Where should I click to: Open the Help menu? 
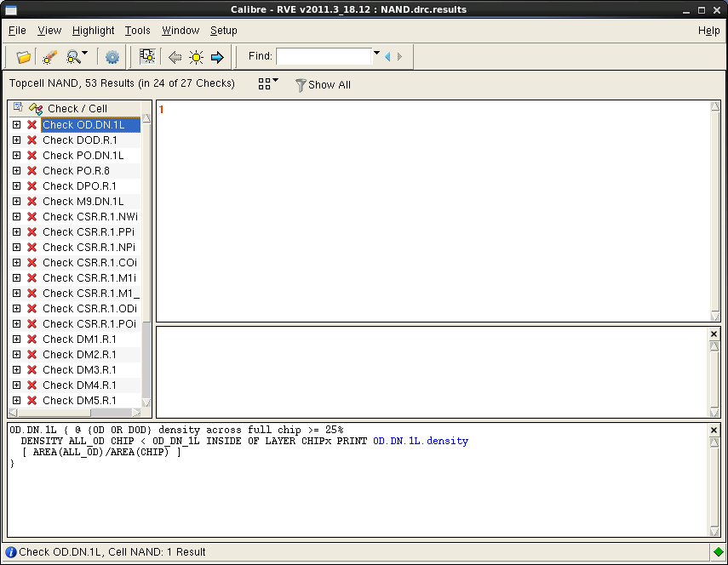tap(709, 31)
